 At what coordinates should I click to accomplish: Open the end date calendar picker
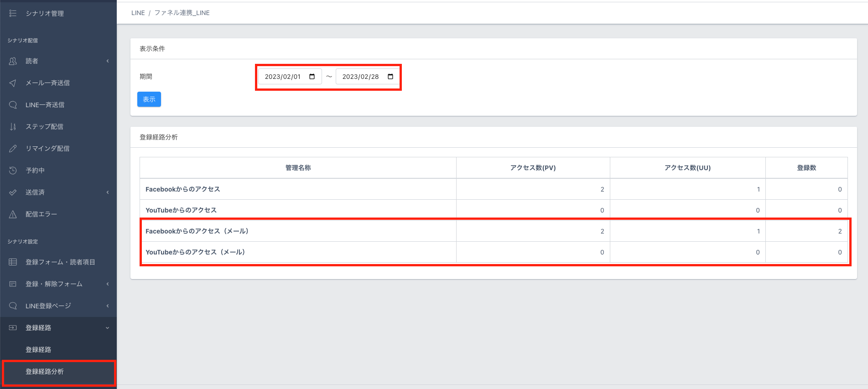point(390,77)
